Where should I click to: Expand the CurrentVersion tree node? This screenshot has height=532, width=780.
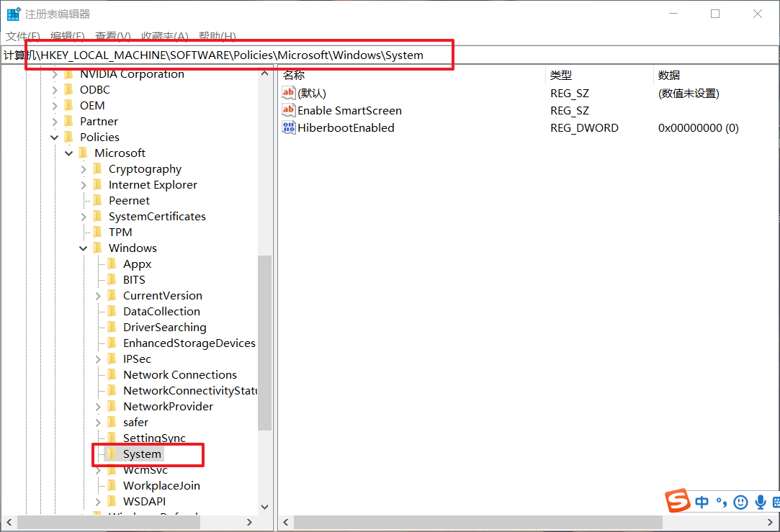(98, 296)
